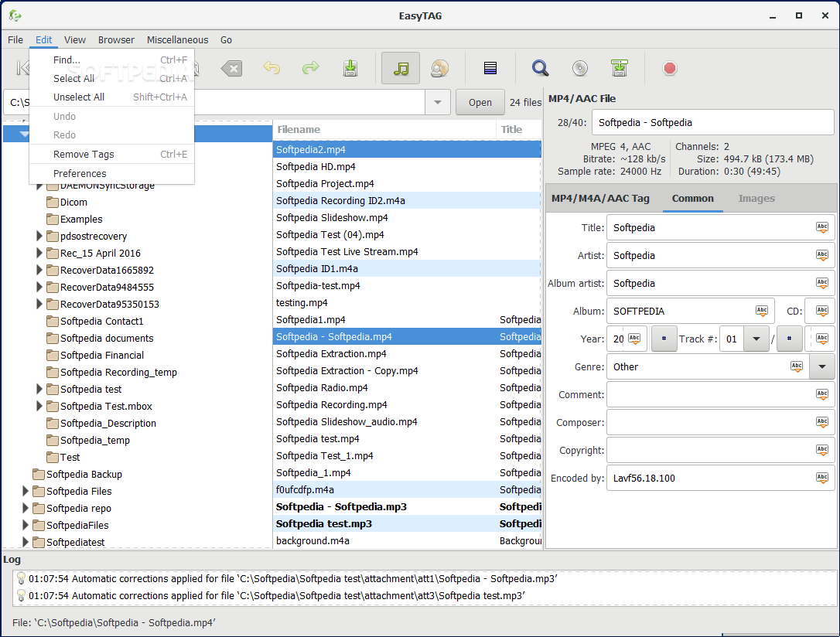Viewport: 840px width, 637px height.
Task: Click the Save files toolbar icon
Action: tap(350, 69)
